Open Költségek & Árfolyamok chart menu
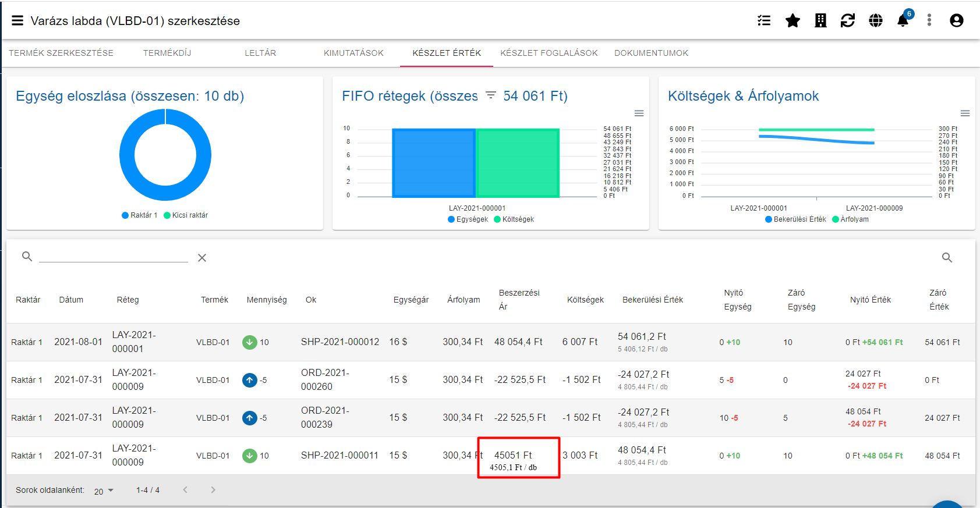Image resolution: width=980 pixels, height=508 pixels. [x=965, y=113]
